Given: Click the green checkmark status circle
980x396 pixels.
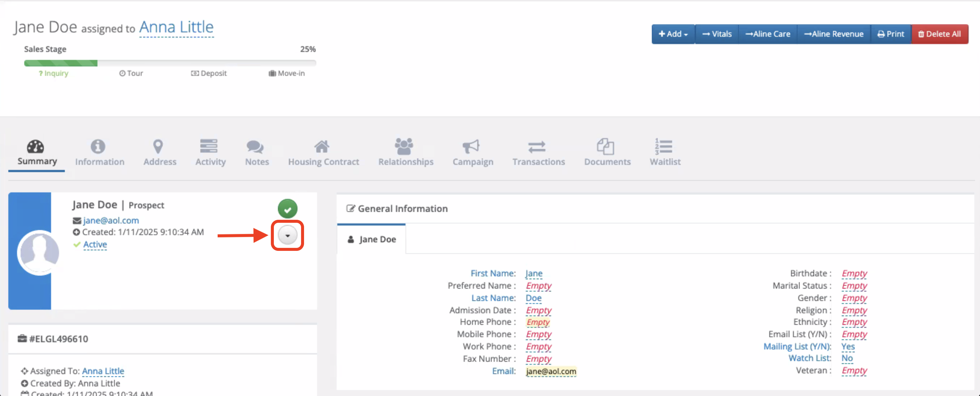Looking at the screenshot, I should [x=288, y=209].
